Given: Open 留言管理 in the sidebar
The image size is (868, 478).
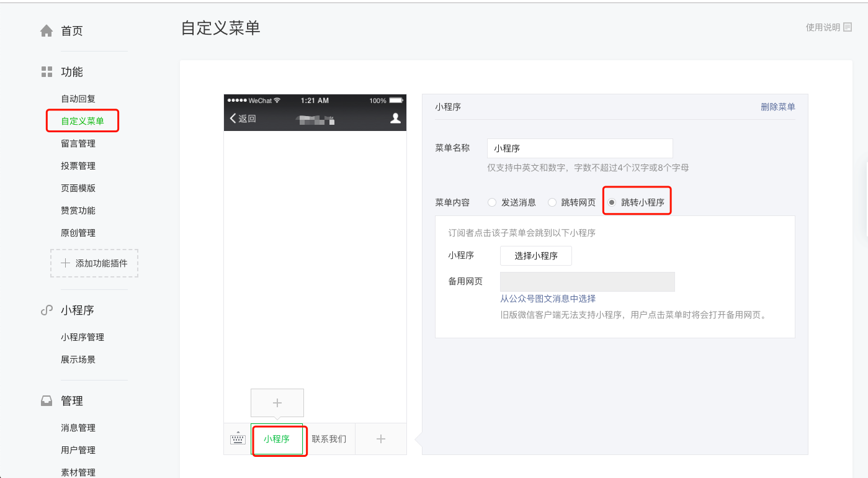Looking at the screenshot, I should click(x=78, y=143).
